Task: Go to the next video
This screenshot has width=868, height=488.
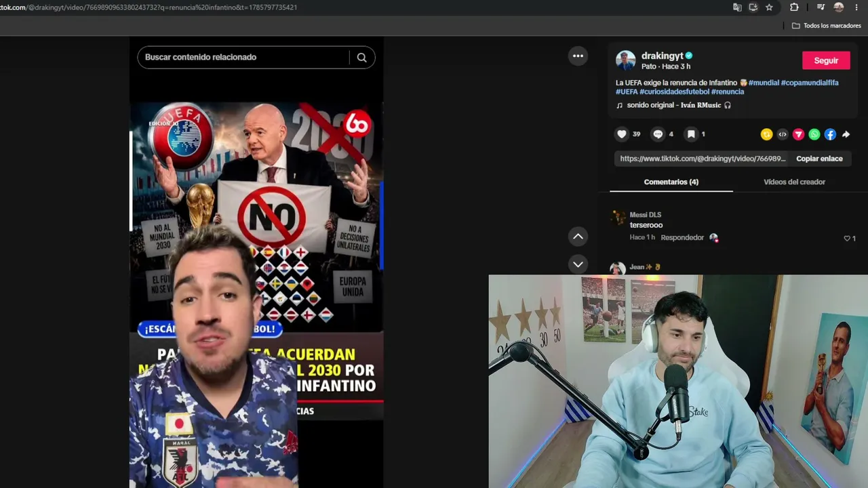Action: tap(578, 264)
